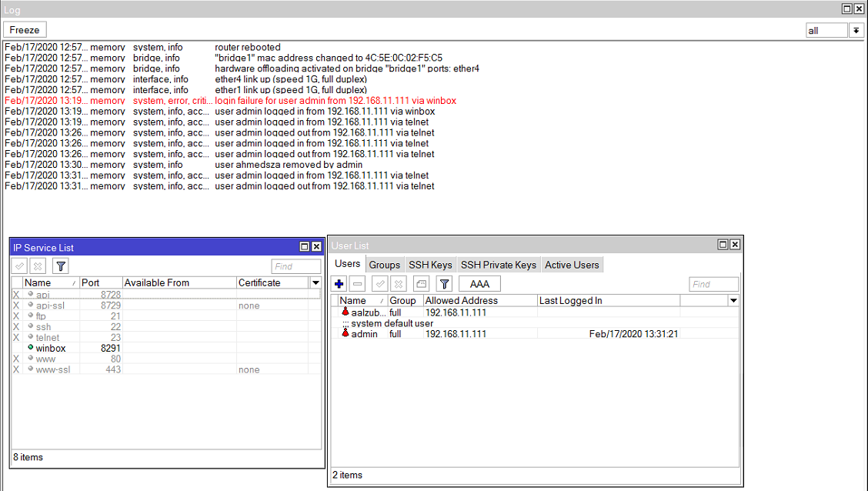The image size is (868, 491).
Task: Open the column selector dropdown in IP Service List
Action: point(315,282)
